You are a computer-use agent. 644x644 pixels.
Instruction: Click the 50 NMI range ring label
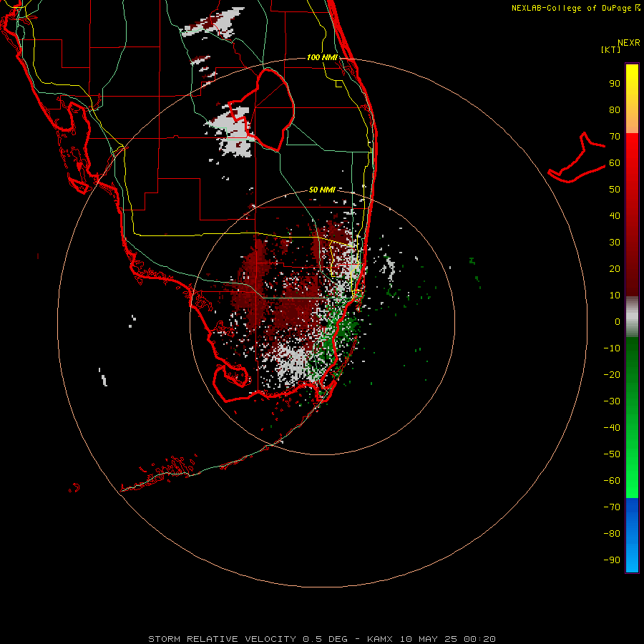tap(322, 190)
